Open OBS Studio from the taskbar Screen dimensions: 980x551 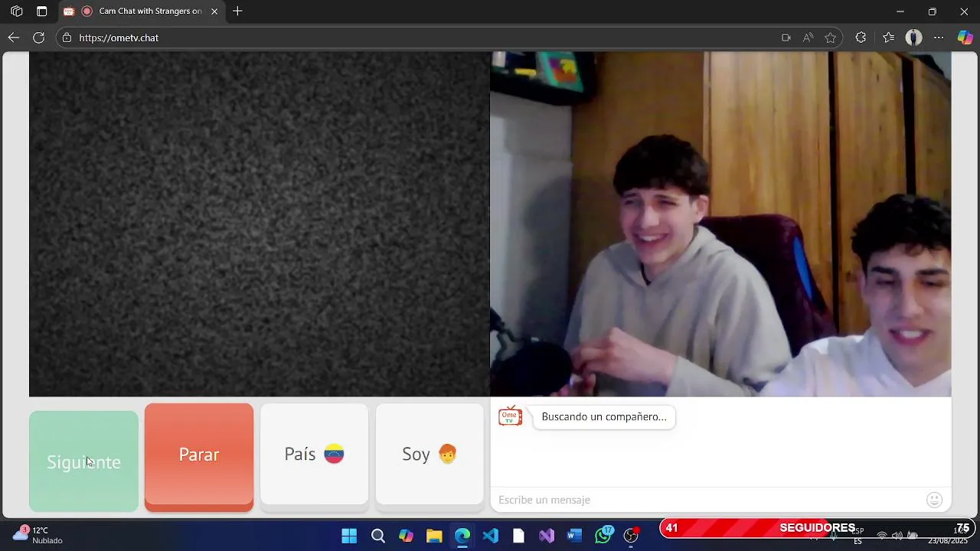tap(632, 536)
